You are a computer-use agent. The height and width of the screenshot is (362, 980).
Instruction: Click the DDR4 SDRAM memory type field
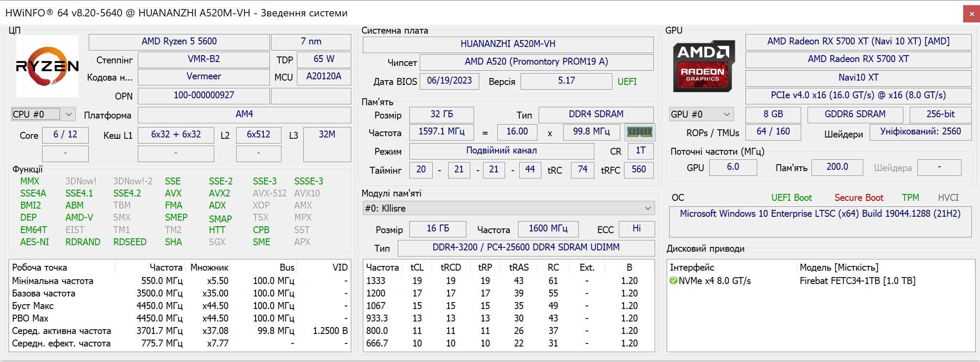click(596, 115)
